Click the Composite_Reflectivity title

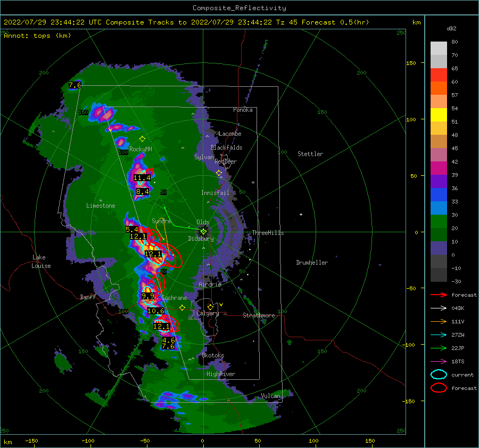(x=240, y=8)
